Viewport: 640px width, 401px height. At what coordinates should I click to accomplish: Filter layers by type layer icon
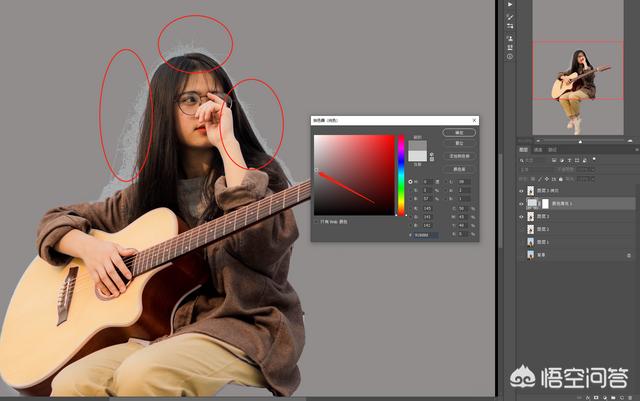pyautogui.click(x=569, y=160)
